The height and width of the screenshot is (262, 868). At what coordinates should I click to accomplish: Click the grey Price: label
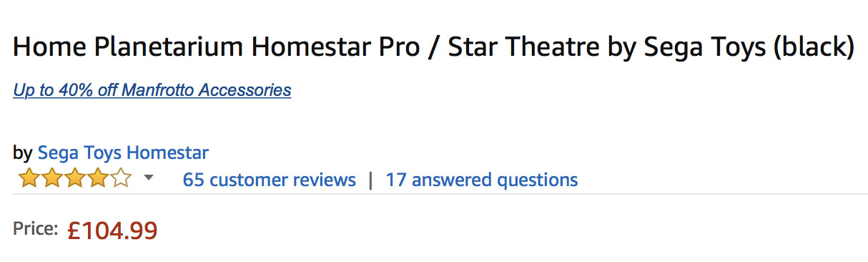click(35, 229)
